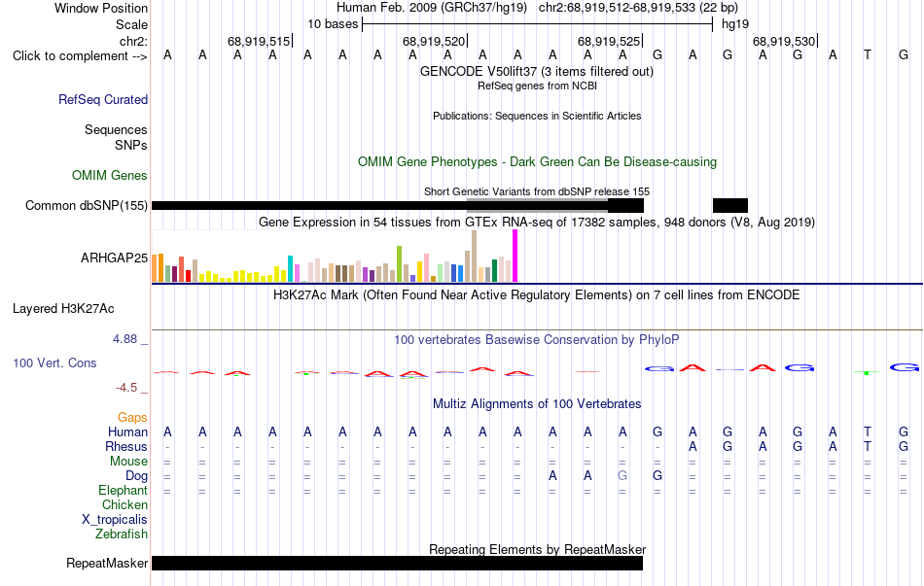Click the gray G in the Dog alignment row

tap(622, 476)
